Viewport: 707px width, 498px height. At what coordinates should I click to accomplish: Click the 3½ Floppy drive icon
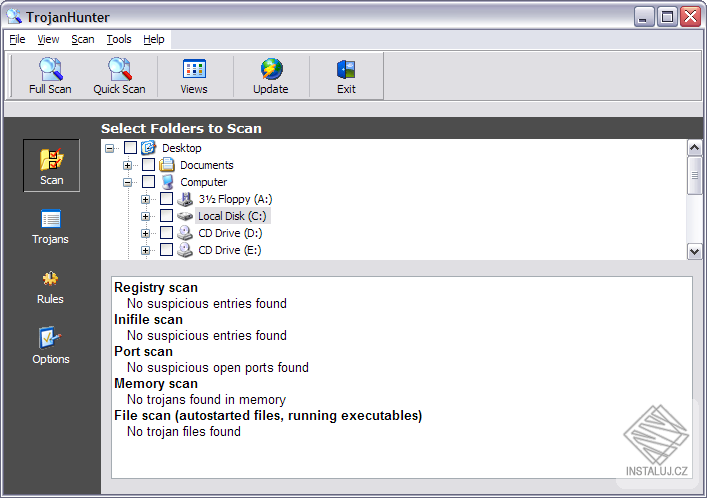click(185, 199)
